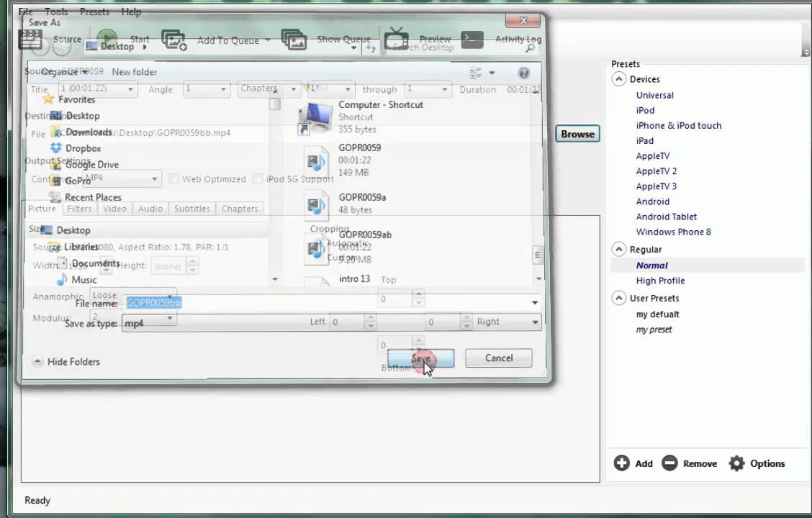Click the Remove minus icon under Presets

point(669,463)
